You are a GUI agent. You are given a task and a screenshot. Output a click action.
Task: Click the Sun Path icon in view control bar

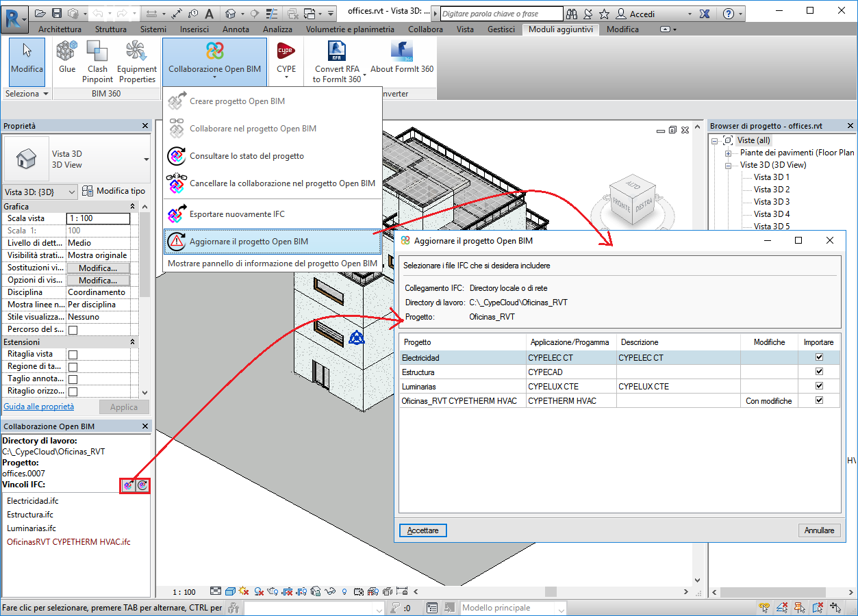tap(244, 591)
